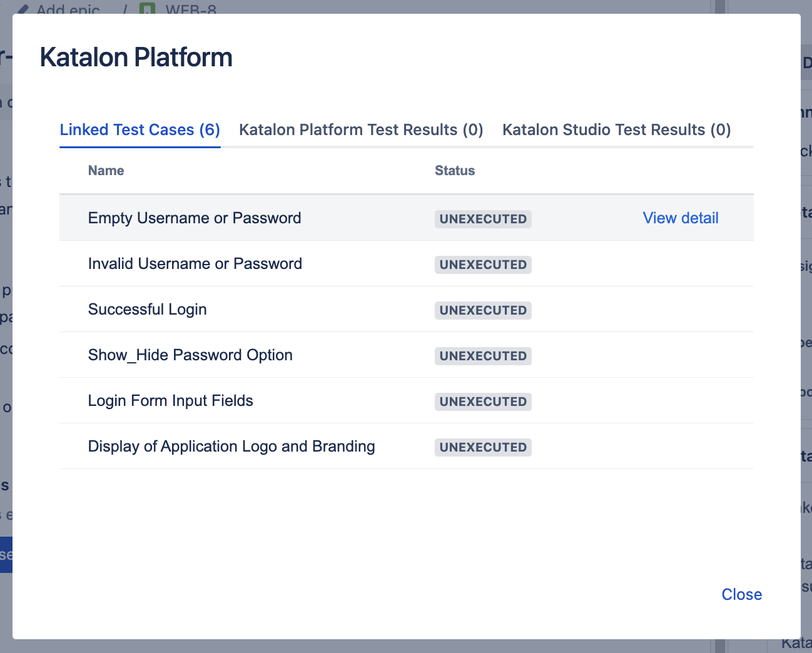
Task: Open Katalon Platform Test Results tab
Action: [x=361, y=129]
